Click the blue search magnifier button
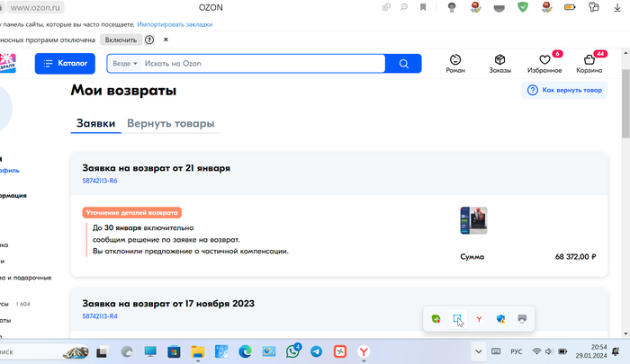 tap(403, 64)
